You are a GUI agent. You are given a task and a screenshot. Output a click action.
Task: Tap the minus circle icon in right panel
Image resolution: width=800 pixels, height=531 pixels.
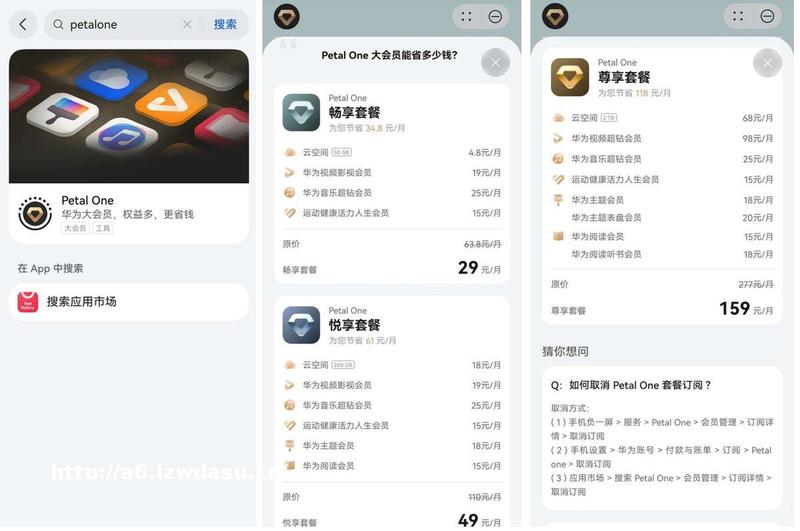click(x=767, y=16)
